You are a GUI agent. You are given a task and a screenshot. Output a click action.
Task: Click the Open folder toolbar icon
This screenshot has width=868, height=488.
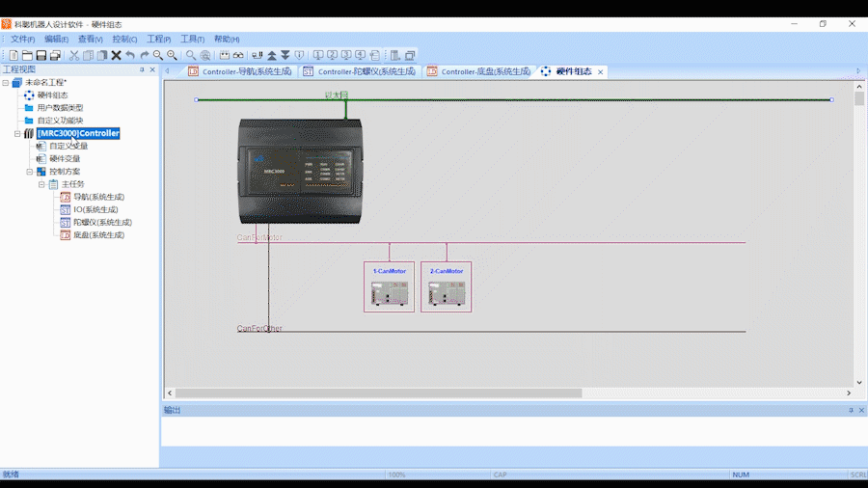(27, 55)
